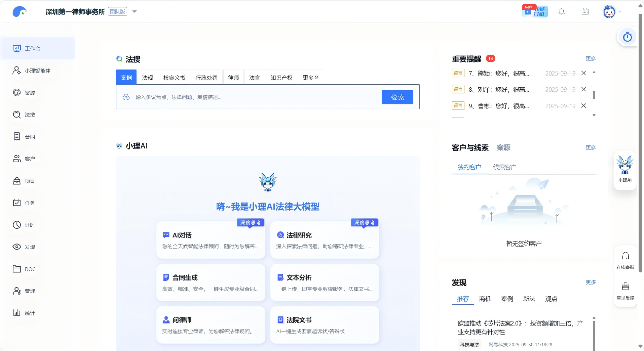
Task: Switch to the 法规 search tab
Action: [x=147, y=78]
